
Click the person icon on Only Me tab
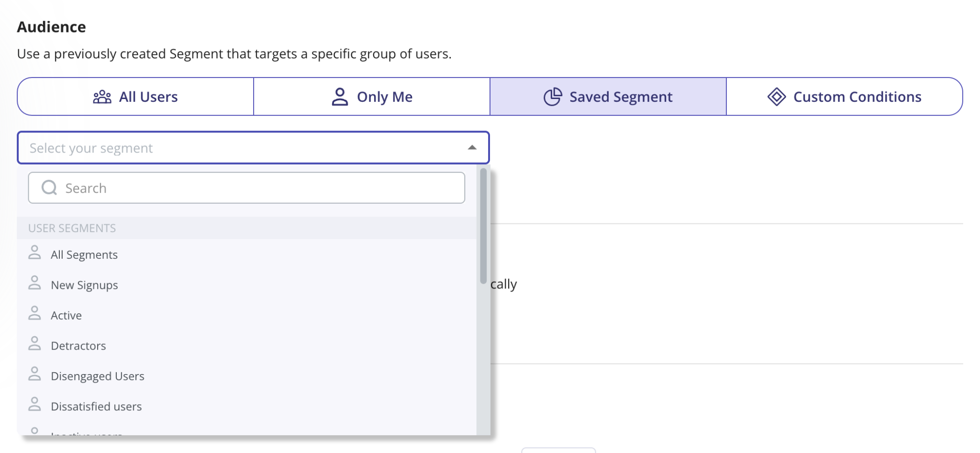(x=340, y=96)
